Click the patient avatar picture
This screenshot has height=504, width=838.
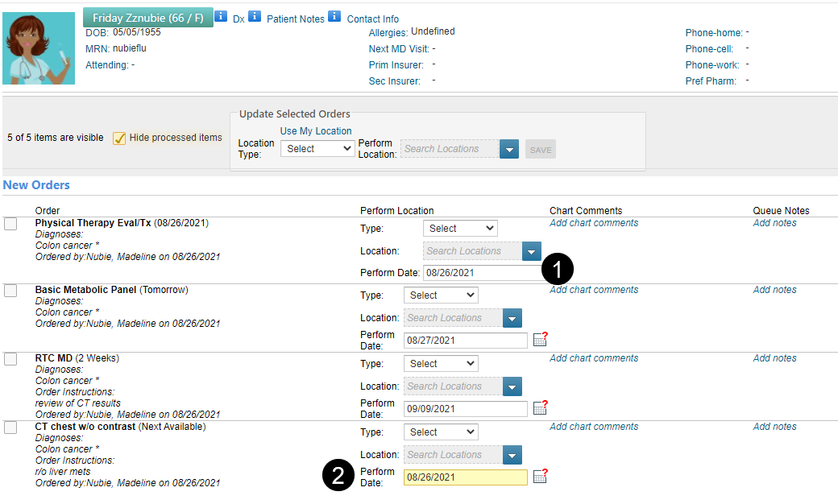pyautogui.click(x=39, y=49)
